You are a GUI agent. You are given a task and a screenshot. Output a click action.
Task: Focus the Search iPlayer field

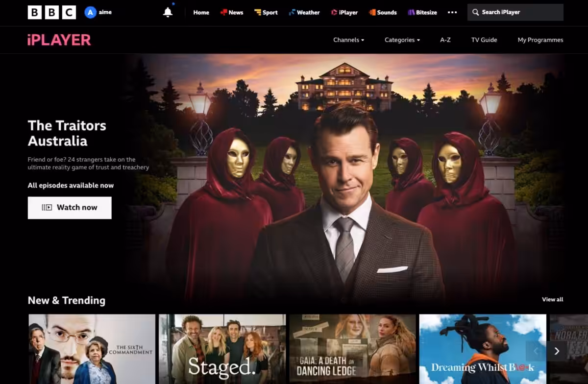click(515, 12)
